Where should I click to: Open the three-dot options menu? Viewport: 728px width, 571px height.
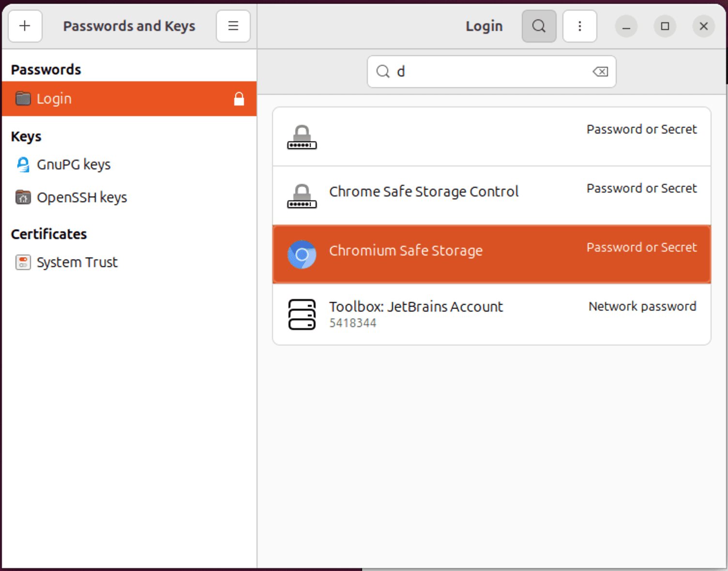[579, 26]
